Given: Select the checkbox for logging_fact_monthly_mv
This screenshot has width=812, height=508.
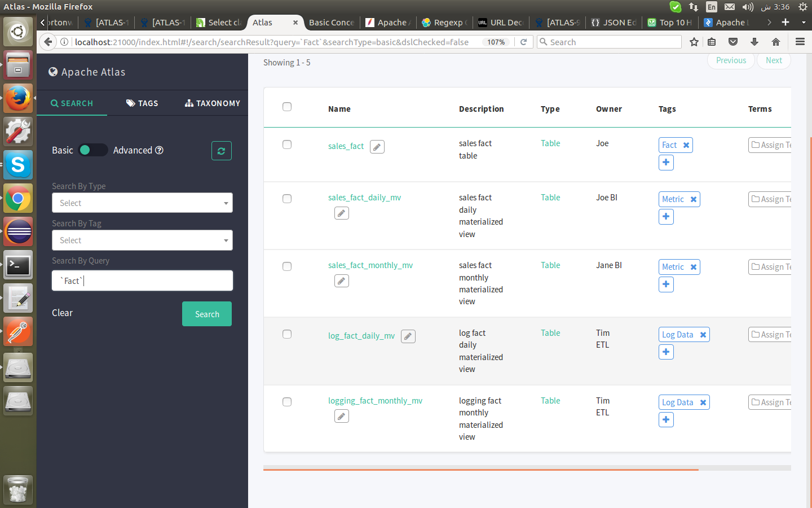Looking at the screenshot, I should 287,402.
